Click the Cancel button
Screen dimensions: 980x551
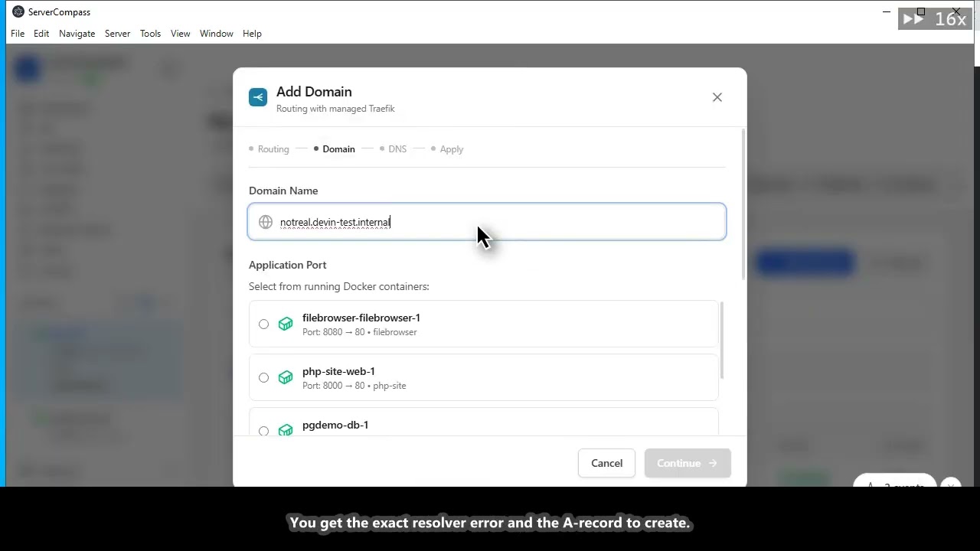[x=606, y=463]
